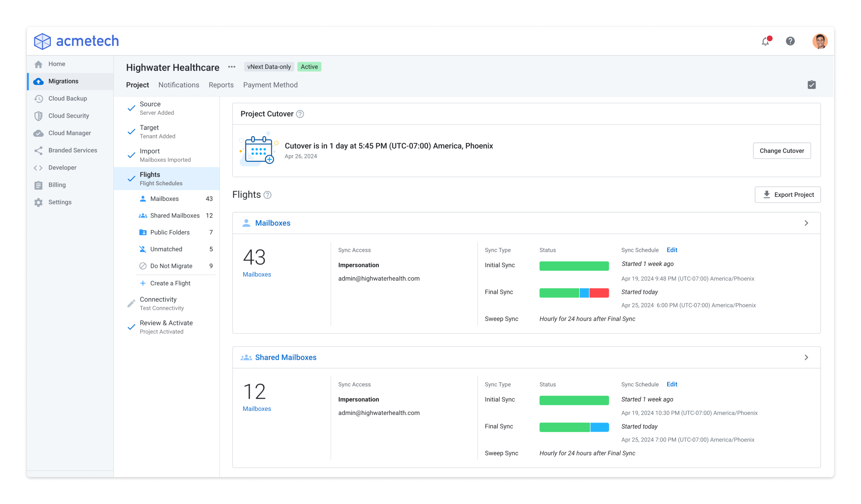861x504 pixels.
Task: Open Cloud Security from the sidebar
Action: [x=69, y=115]
